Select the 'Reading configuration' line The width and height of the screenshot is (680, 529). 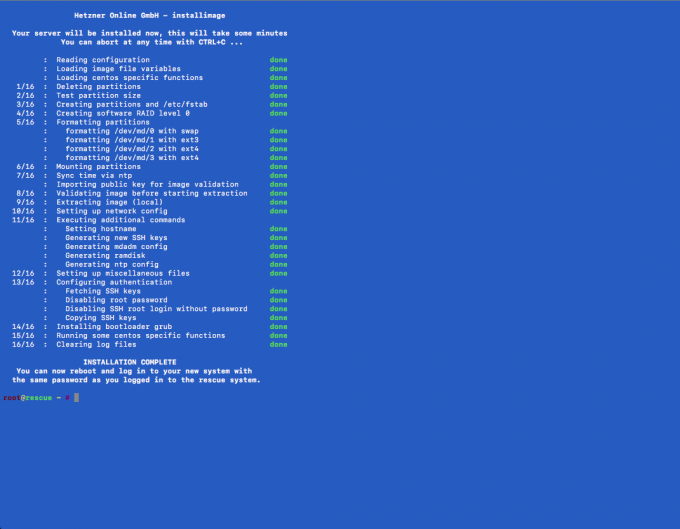tap(103, 60)
